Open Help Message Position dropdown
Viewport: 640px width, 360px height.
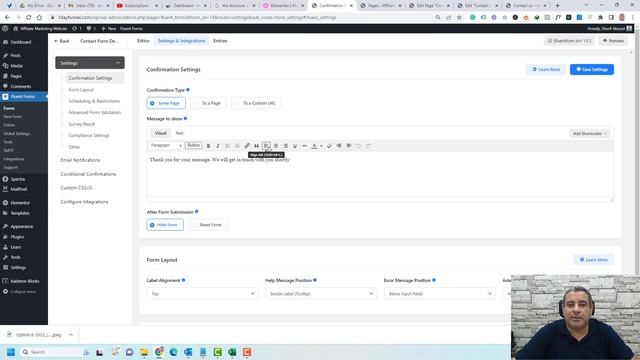pyautogui.click(x=321, y=293)
